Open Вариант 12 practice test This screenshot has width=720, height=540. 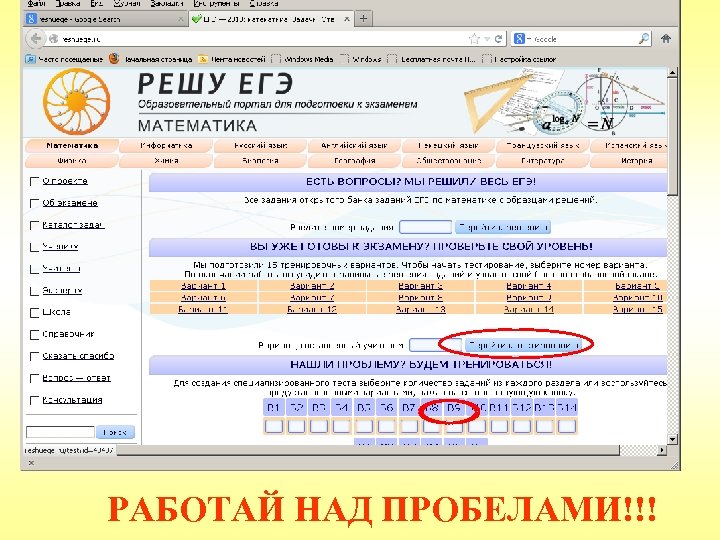point(312,309)
